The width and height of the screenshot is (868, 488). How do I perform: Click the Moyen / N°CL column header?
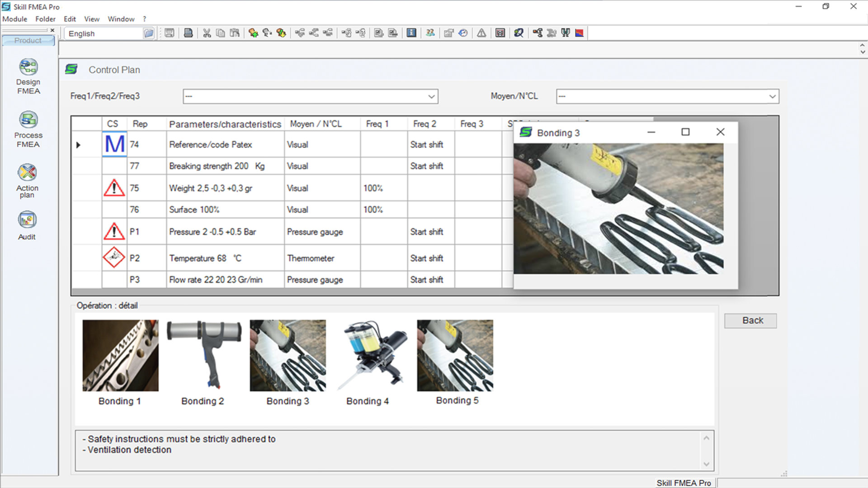(x=322, y=124)
